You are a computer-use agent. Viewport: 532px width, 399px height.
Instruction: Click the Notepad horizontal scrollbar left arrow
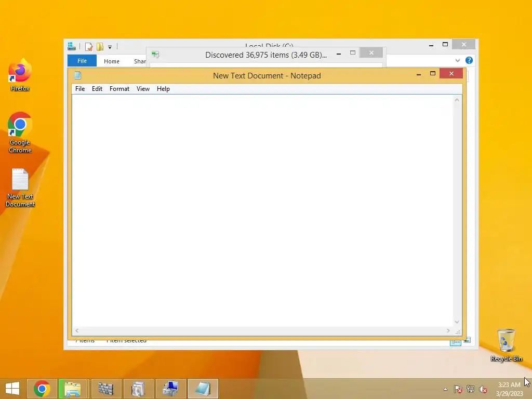[77, 330]
